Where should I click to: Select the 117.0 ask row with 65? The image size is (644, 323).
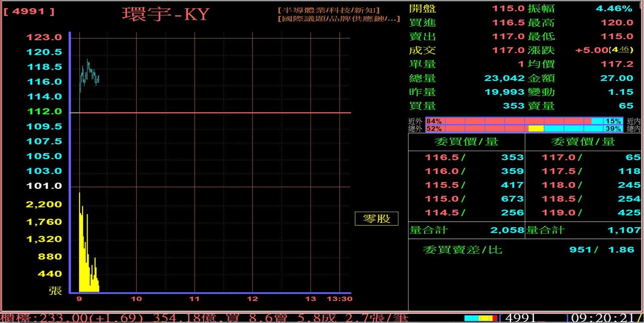[x=591, y=157]
